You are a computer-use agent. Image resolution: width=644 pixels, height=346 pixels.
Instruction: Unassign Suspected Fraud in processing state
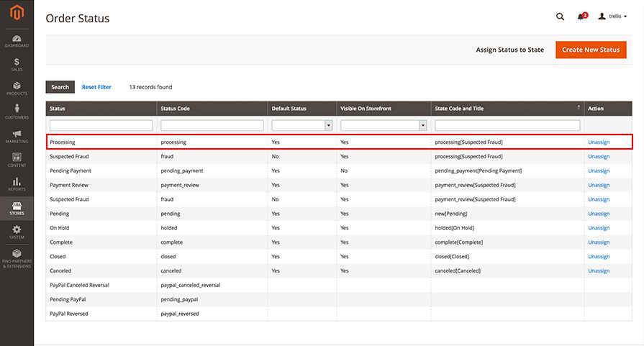point(599,156)
